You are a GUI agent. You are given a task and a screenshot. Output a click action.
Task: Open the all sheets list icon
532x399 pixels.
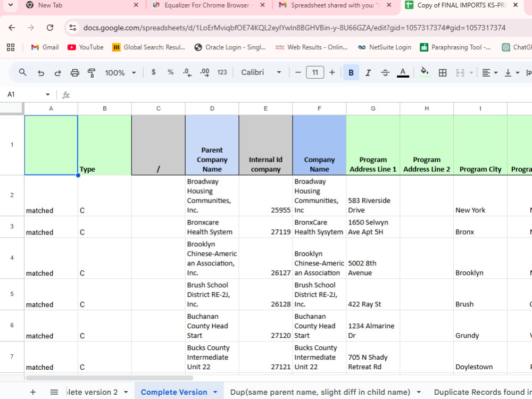[54, 392]
